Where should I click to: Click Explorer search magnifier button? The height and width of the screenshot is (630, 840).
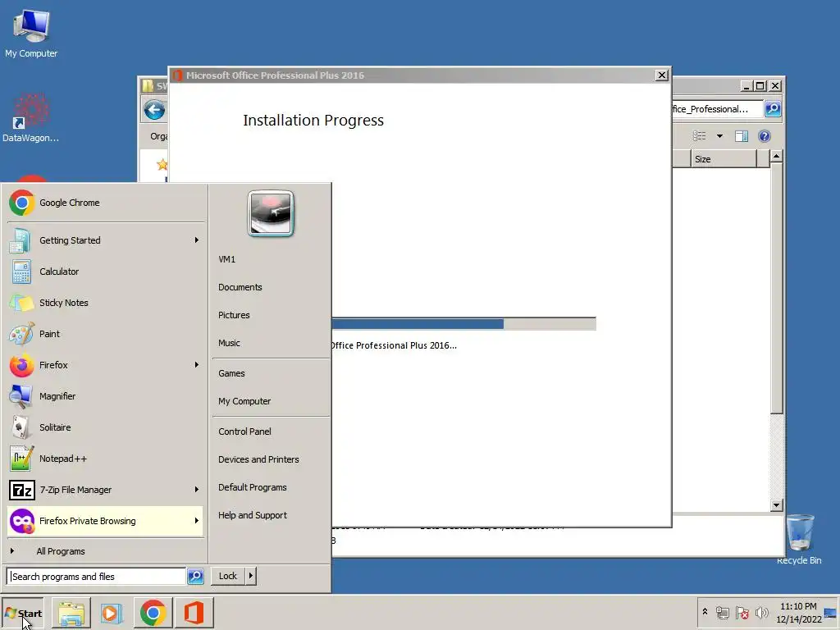click(x=773, y=109)
